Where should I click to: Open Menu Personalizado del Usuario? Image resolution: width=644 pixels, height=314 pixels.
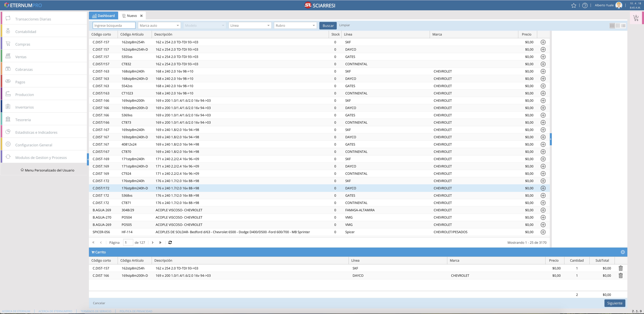point(47,170)
